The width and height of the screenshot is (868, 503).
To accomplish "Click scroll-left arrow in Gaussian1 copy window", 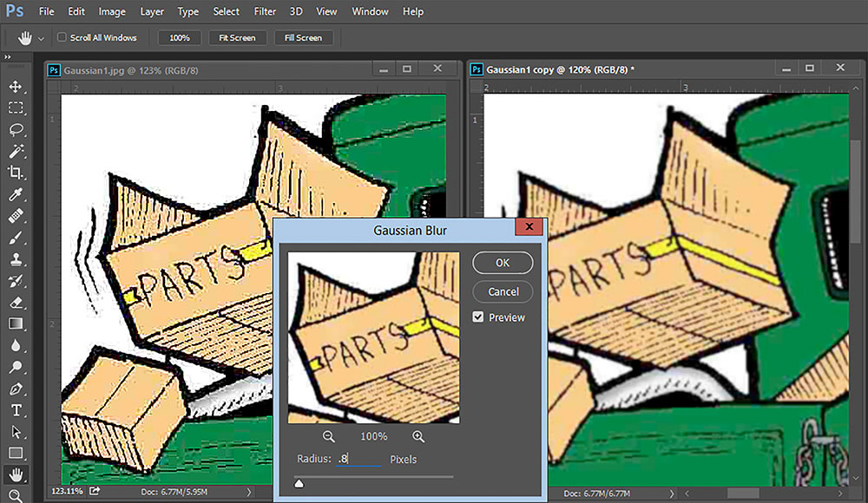I will [687, 493].
